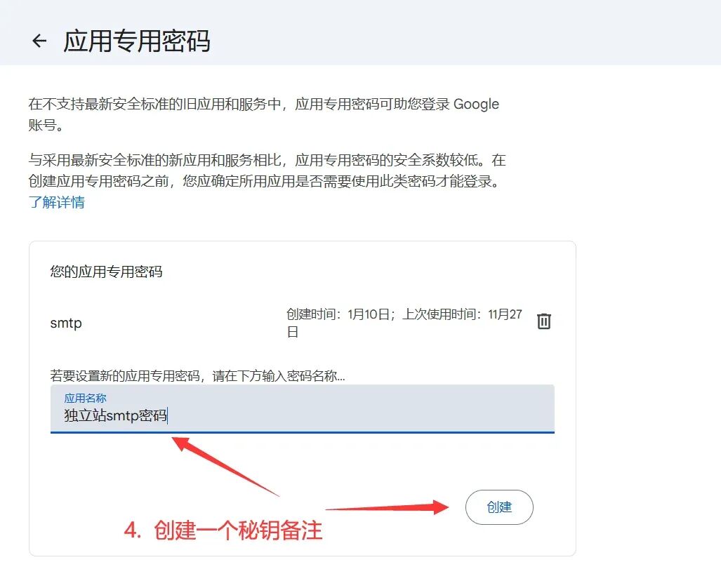
Task: Click the 应用专用密码 page title
Action: click(137, 41)
